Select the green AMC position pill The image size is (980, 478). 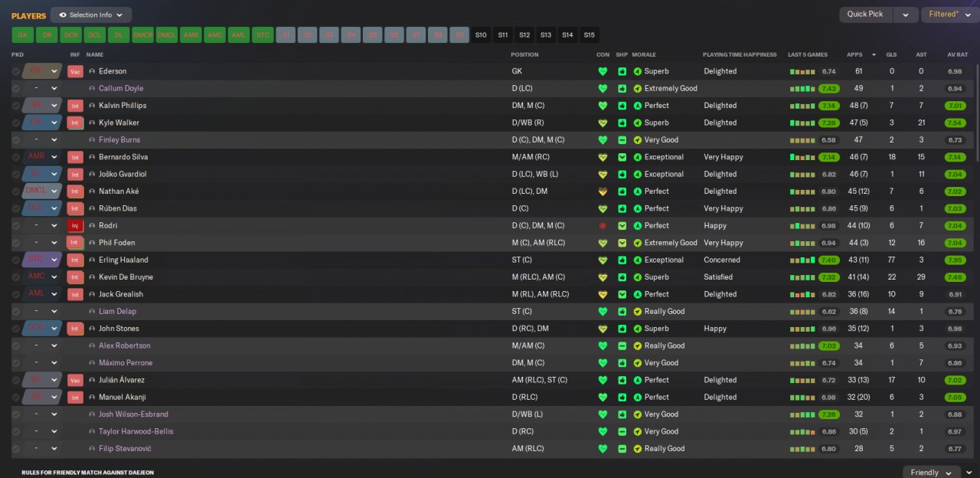(214, 34)
